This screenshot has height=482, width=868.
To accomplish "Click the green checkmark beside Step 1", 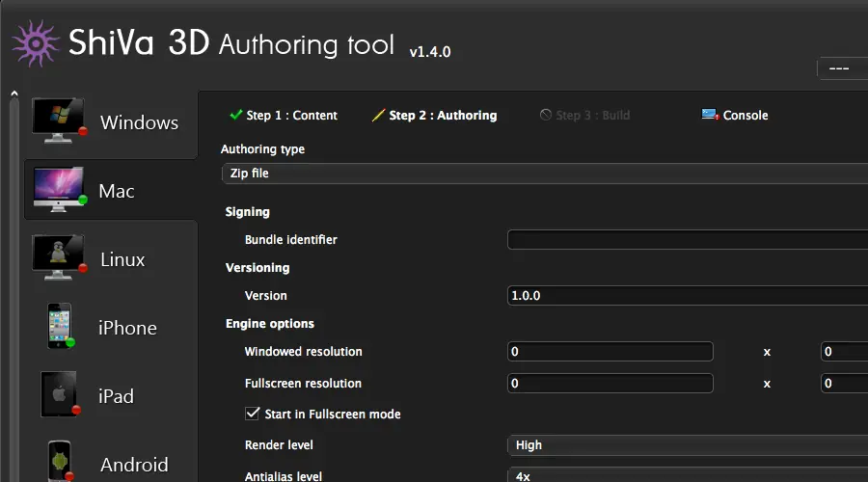I will click(x=236, y=115).
